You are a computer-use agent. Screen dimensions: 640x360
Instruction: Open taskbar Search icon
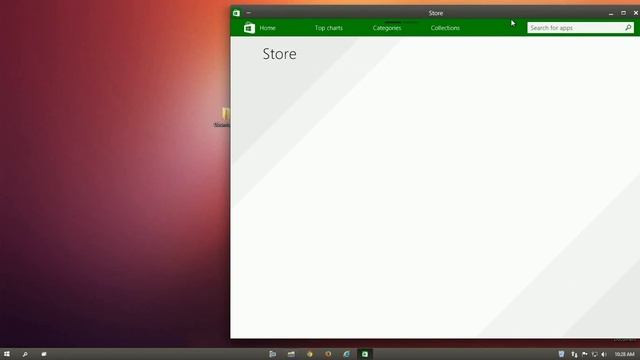tap(25, 354)
